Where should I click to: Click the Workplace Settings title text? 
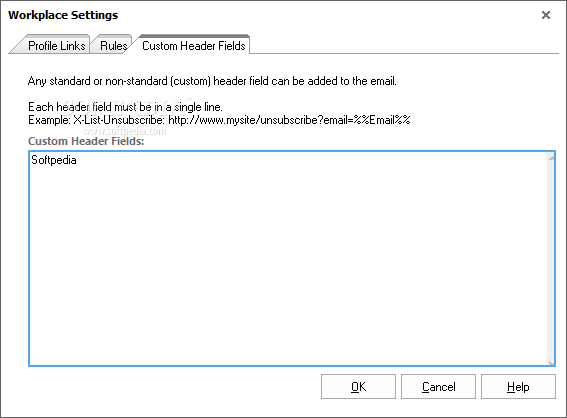(63, 15)
